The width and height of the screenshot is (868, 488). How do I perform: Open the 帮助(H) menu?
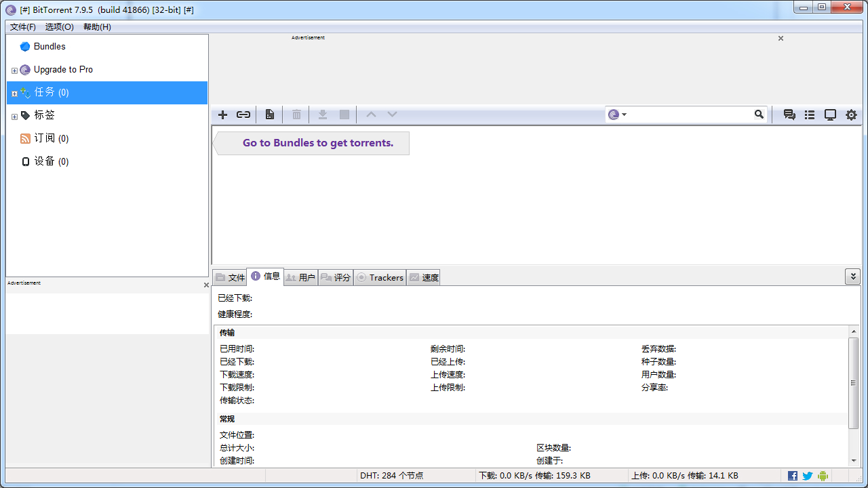coord(97,27)
